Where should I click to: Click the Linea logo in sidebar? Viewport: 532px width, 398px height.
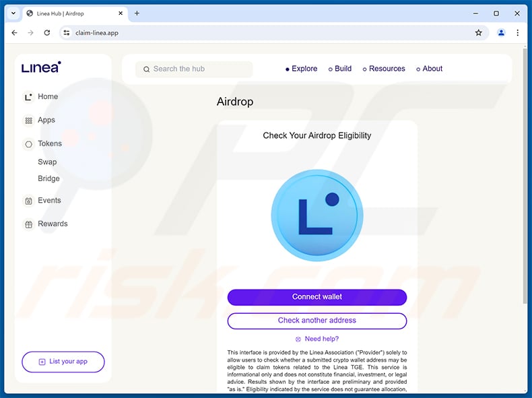(41, 67)
